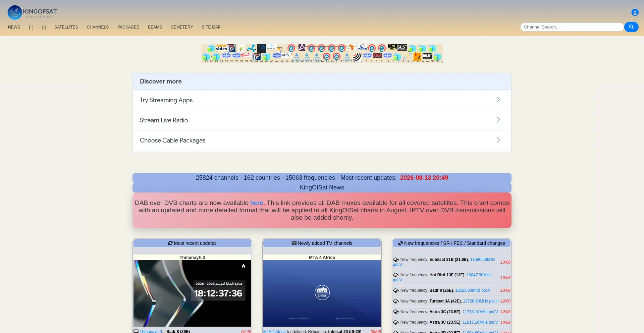Open the 11586.50MHz frequency link
The width and height of the screenshot is (644, 333).
(x=482, y=260)
